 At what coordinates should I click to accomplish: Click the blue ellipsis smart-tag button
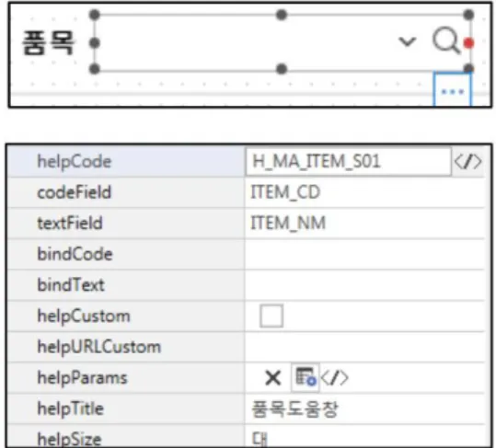point(452,90)
